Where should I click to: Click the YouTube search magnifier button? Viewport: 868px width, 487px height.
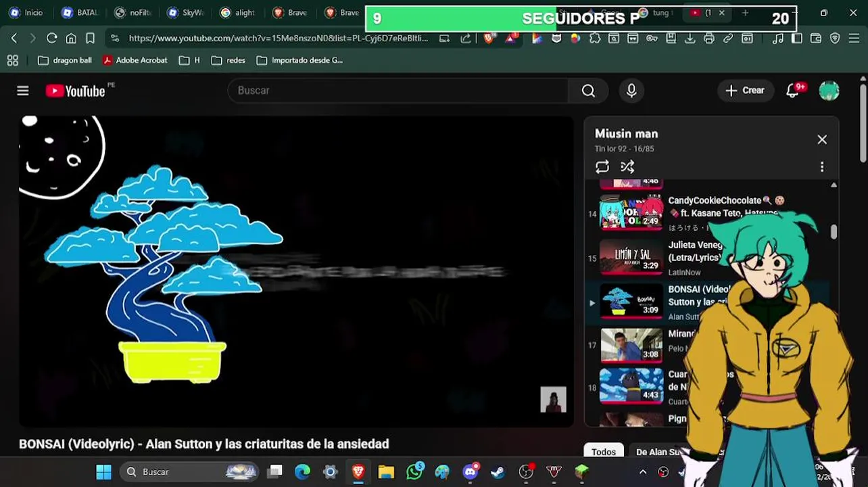[588, 91]
